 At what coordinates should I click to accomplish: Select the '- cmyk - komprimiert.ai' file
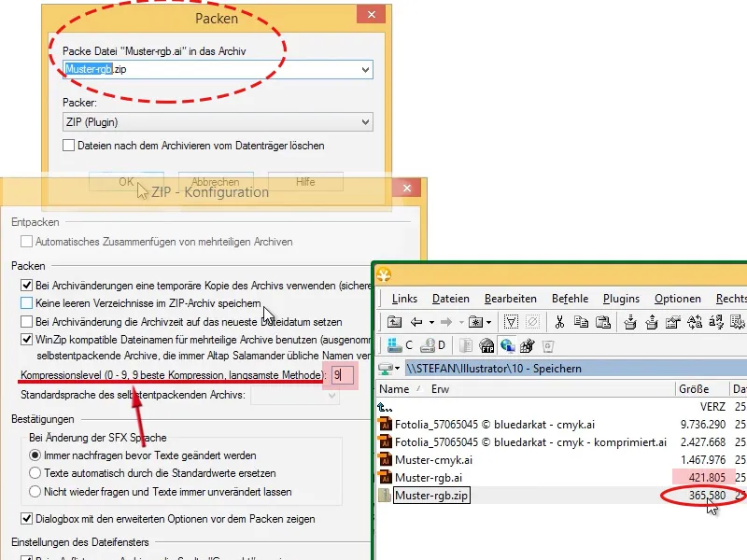pos(530,441)
